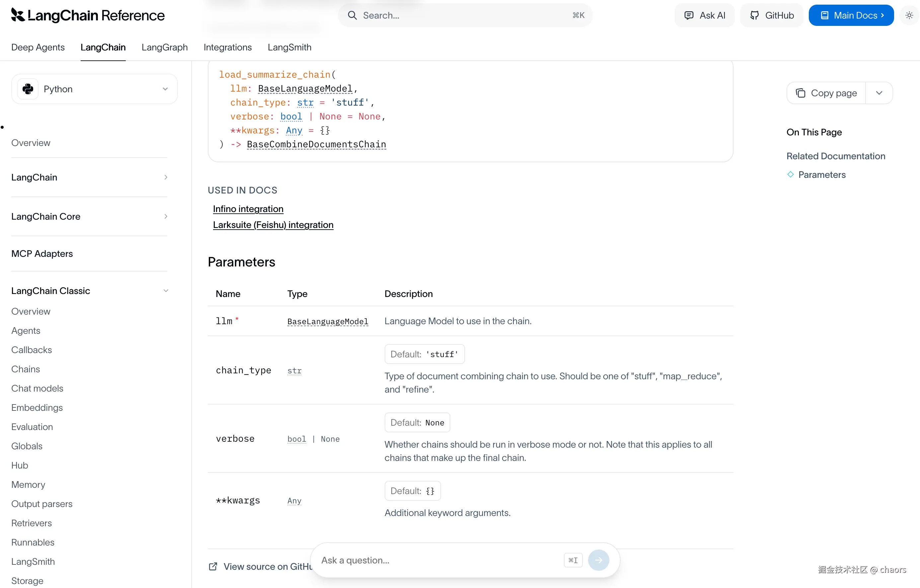This screenshot has height=588, width=920.
Task: Jump to Parameters in On This Page
Action: point(821,175)
